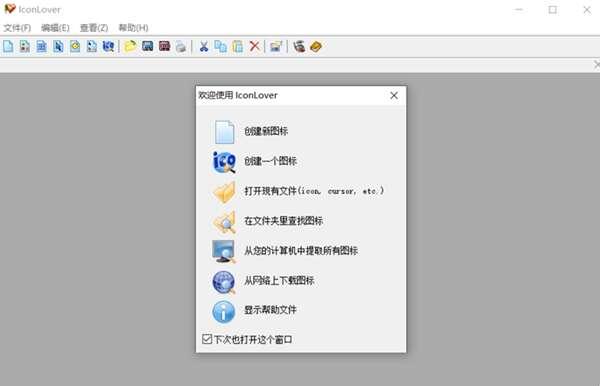Select 创建新图标 option text
The width and height of the screenshot is (600, 386).
coord(266,132)
